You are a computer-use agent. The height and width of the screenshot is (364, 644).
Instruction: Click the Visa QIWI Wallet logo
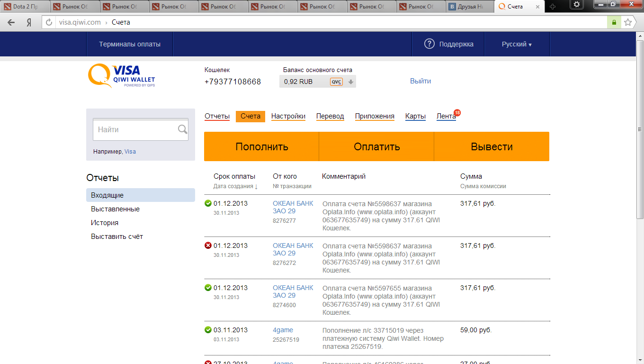coord(122,76)
